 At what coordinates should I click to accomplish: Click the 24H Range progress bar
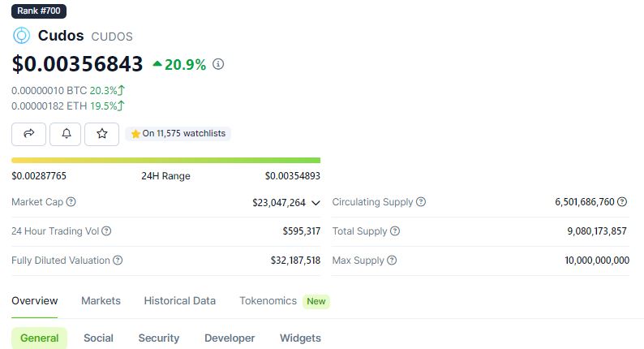[166, 161]
